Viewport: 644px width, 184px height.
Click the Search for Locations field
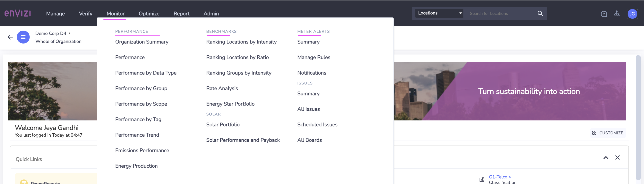(x=501, y=14)
